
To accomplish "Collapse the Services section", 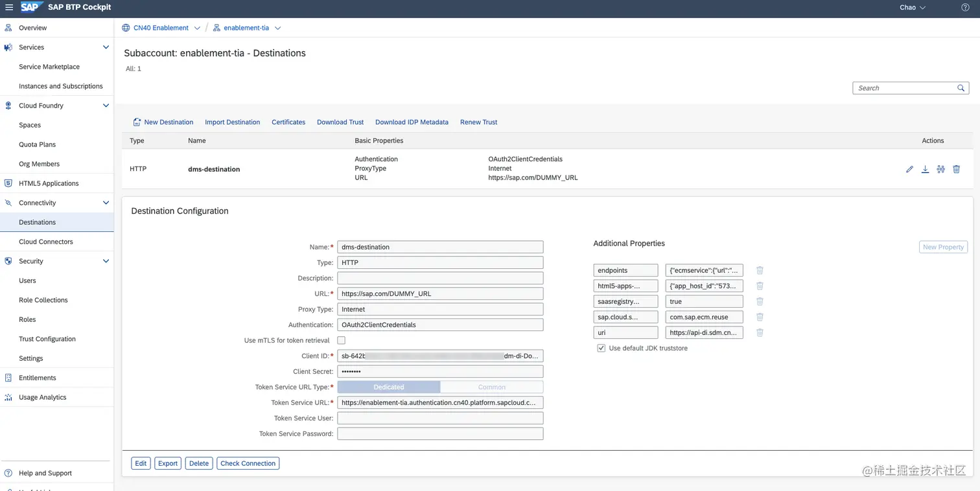I will [x=106, y=47].
